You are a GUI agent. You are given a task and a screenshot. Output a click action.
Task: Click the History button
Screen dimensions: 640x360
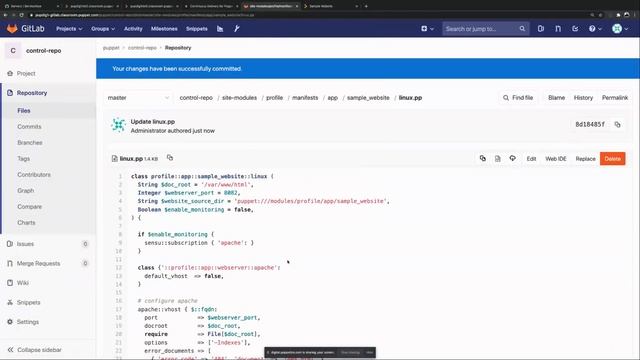click(583, 98)
